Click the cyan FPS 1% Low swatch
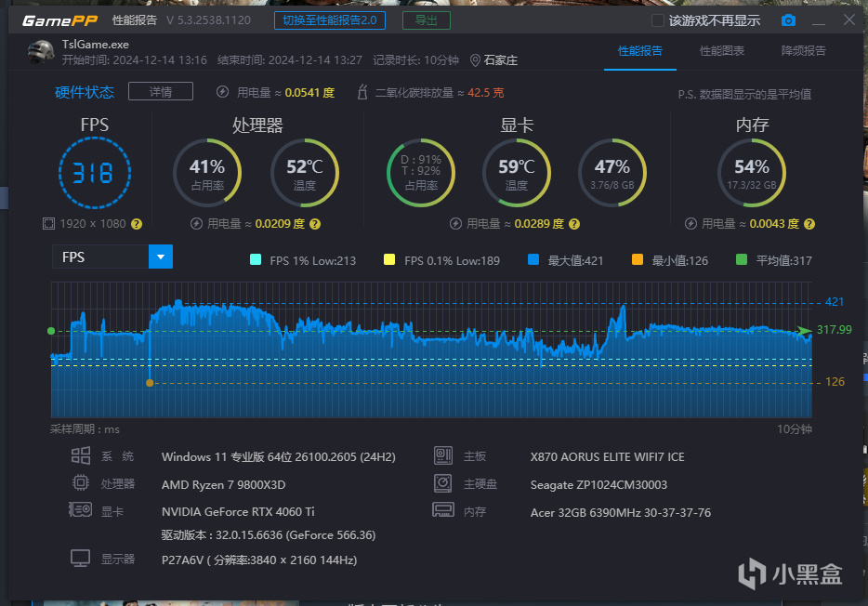868x606 pixels. [x=256, y=259]
